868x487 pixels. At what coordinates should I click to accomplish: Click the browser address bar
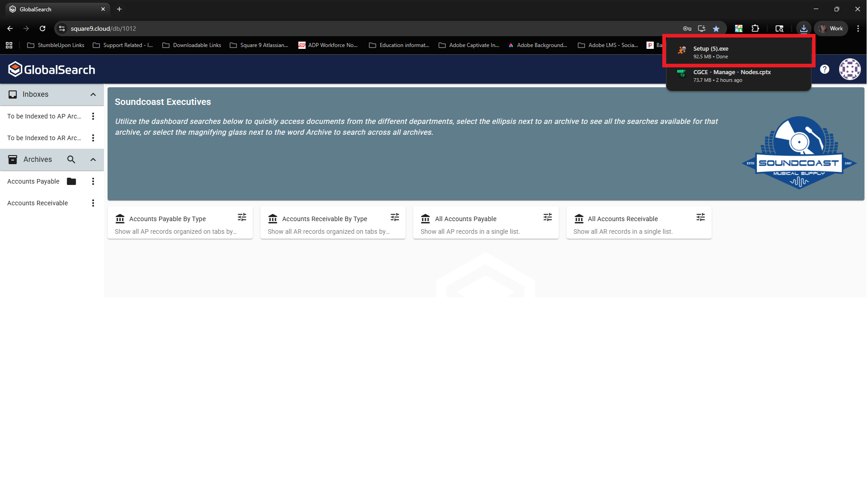pyautogui.click(x=362, y=28)
